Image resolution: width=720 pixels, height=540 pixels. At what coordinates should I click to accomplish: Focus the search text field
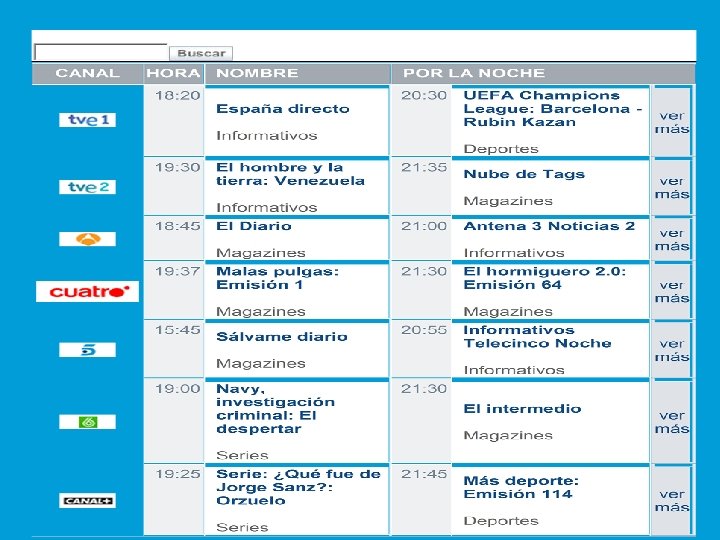(x=101, y=52)
